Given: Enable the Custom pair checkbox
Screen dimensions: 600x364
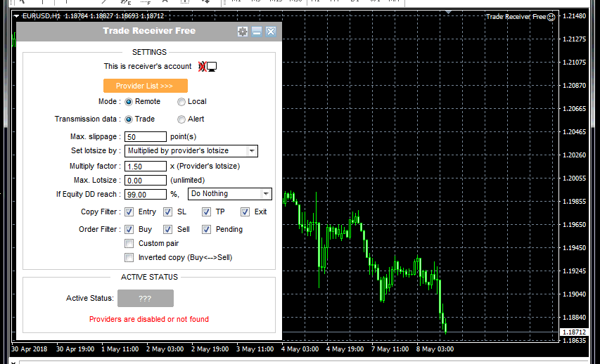Looking at the screenshot, I should [x=129, y=244].
